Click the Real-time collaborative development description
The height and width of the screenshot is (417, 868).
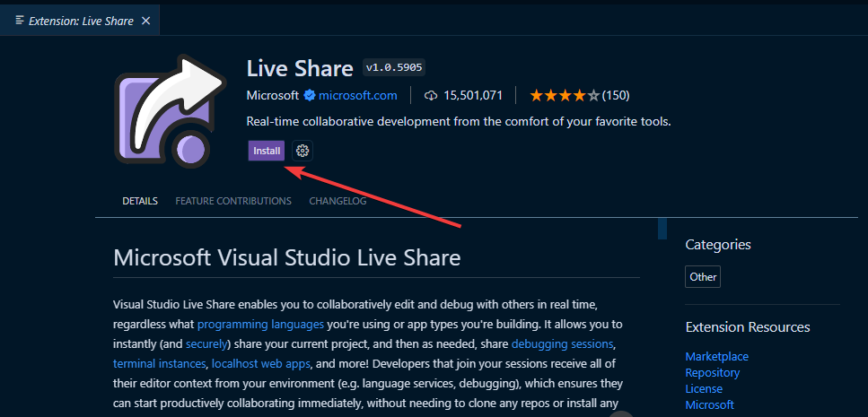point(459,122)
